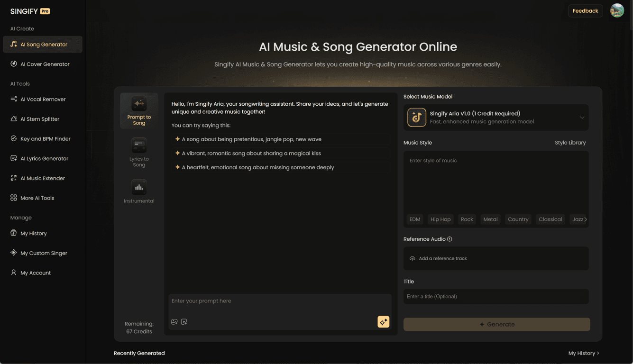The width and height of the screenshot is (633, 364).
Task: Switch to the AI Cover Generator
Action: pos(43,64)
